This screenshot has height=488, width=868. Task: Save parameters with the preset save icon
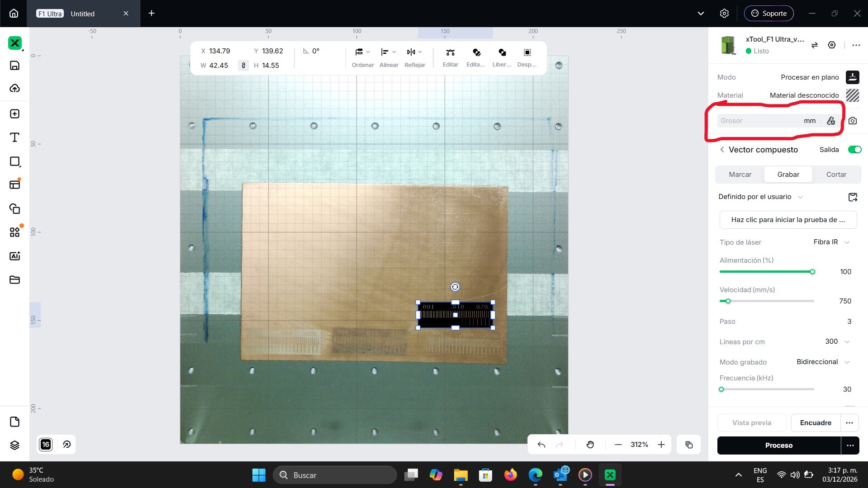pos(853,197)
